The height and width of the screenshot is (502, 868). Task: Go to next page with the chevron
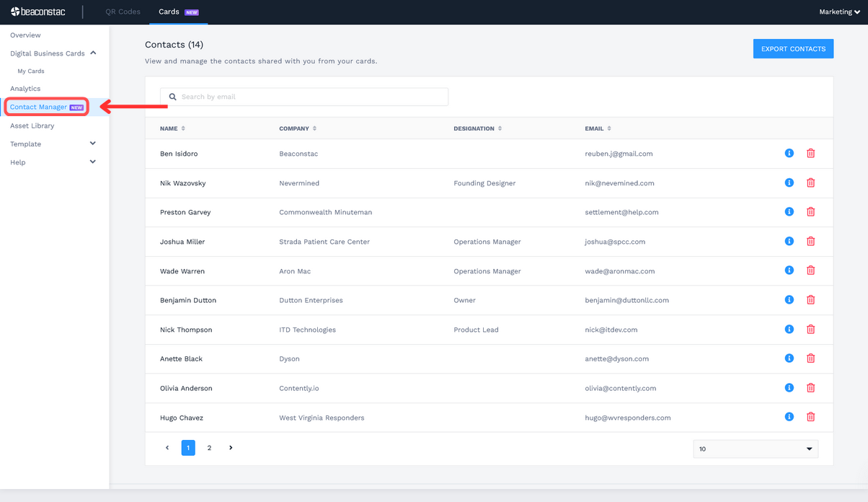tap(231, 447)
